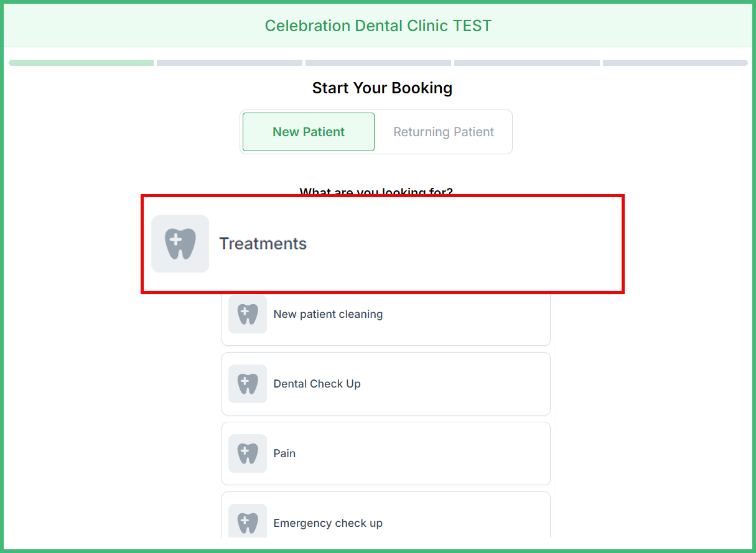Select the Pain treatment option
The width and height of the screenshot is (756, 553).
point(386,453)
